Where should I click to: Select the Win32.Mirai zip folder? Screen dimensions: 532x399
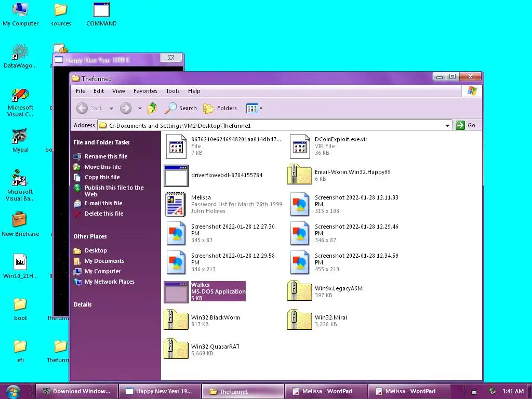tap(299, 320)
